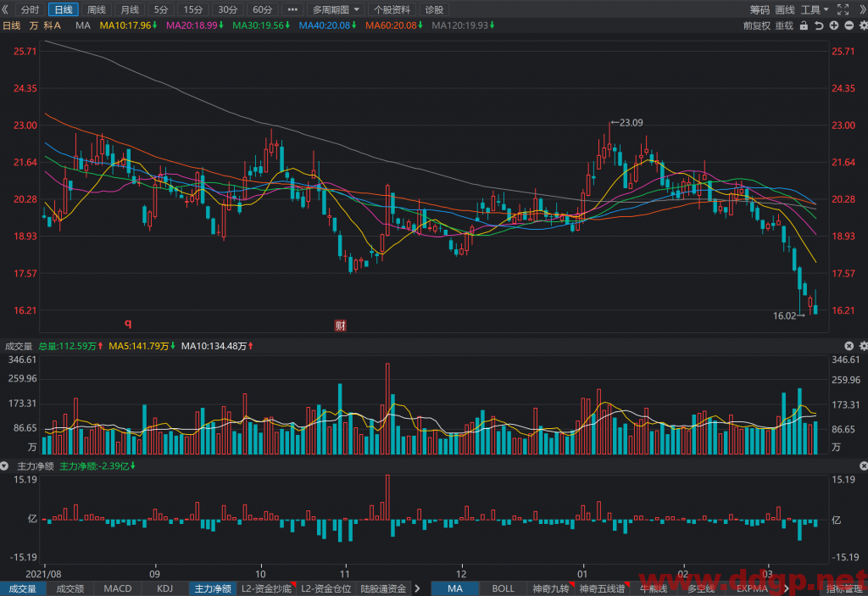Activate 画线 drawing tools
The image size is (868, 596).
784,9
